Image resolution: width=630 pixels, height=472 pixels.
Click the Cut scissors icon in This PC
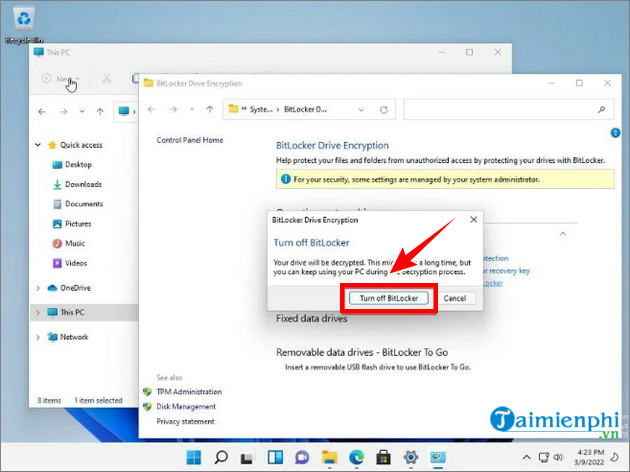click(106, 79)
